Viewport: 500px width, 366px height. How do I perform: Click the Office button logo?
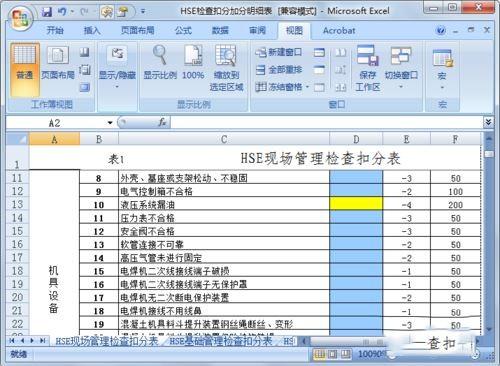(21, 18)
